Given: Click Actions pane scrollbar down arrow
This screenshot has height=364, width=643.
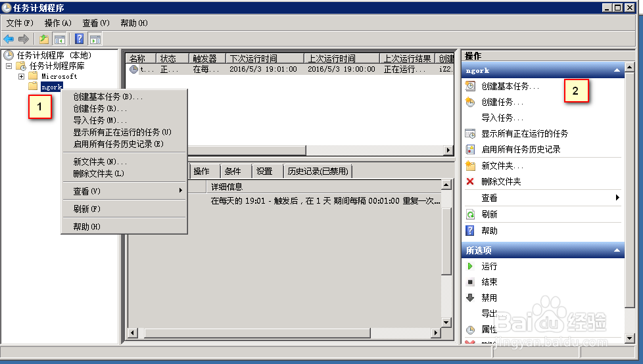Looking at the screenshot, I should pyautogui.click(x=629, y=338).
